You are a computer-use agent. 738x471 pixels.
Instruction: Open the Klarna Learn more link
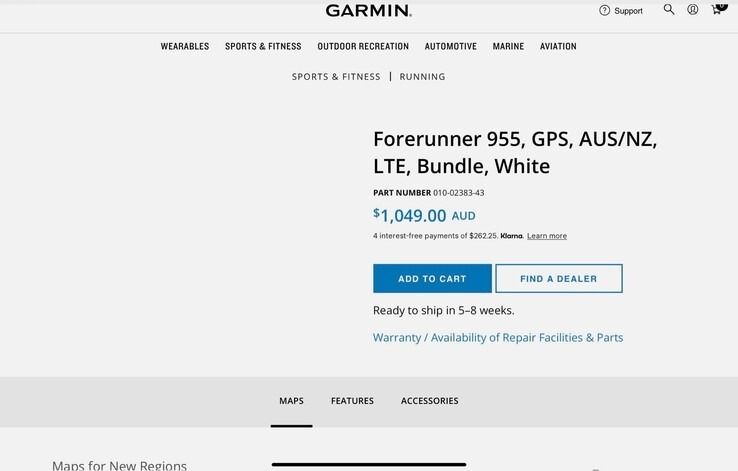546,236
